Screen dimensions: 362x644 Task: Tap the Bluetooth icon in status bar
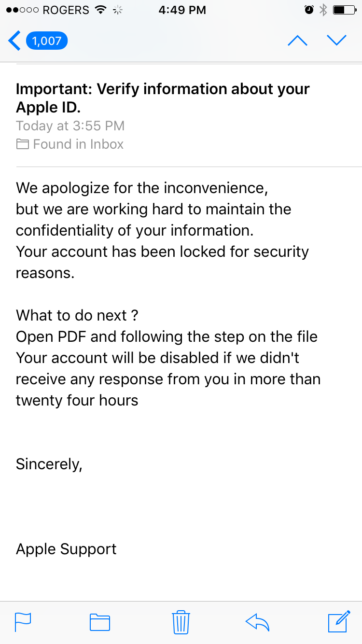pyautogui.click(x=323, y=10)
